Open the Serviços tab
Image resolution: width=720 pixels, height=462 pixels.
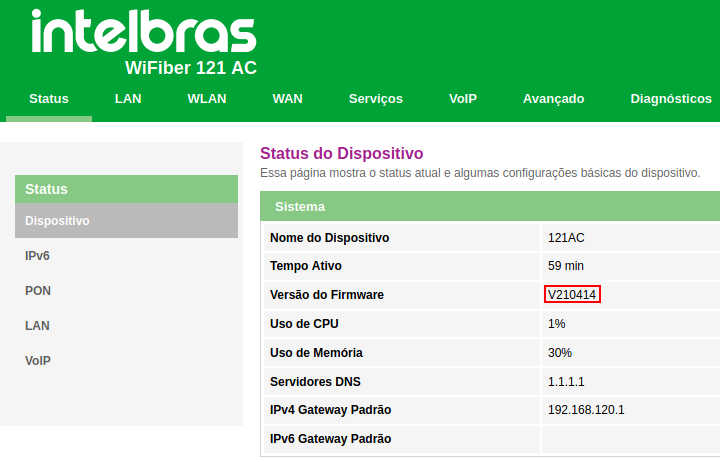tap(376, 99)
